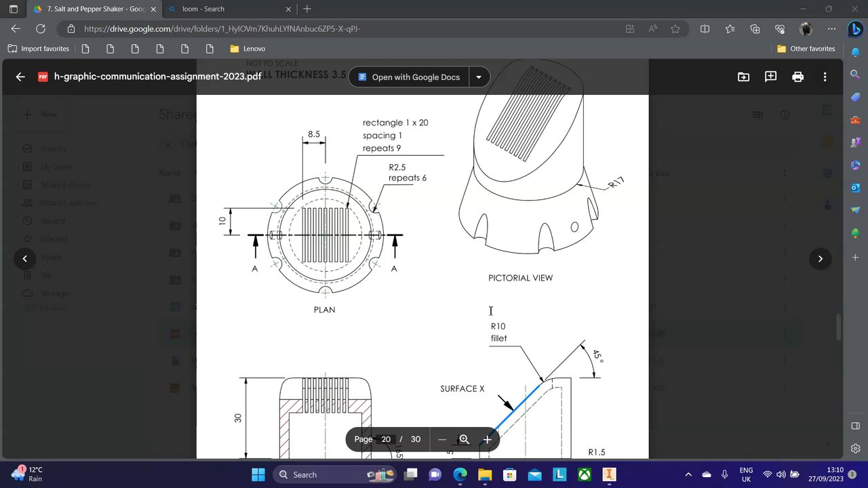Toggle Read aloud in address bar
The image size is (868, 488).
pyautogui.click(x=653, y=28)
